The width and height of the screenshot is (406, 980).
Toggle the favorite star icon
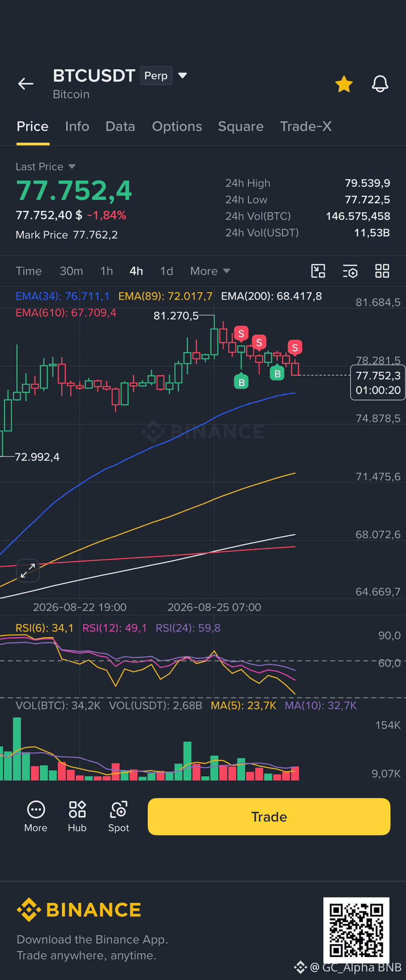344,84
